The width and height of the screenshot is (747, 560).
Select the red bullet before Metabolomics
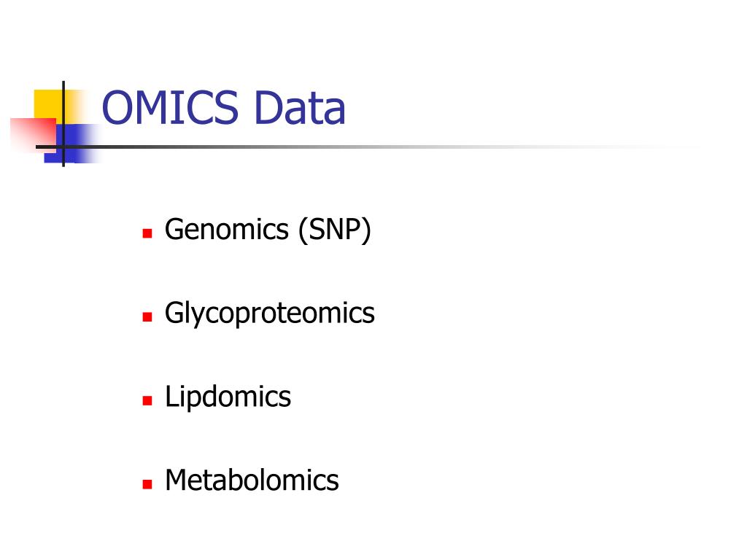coord(147,484)
